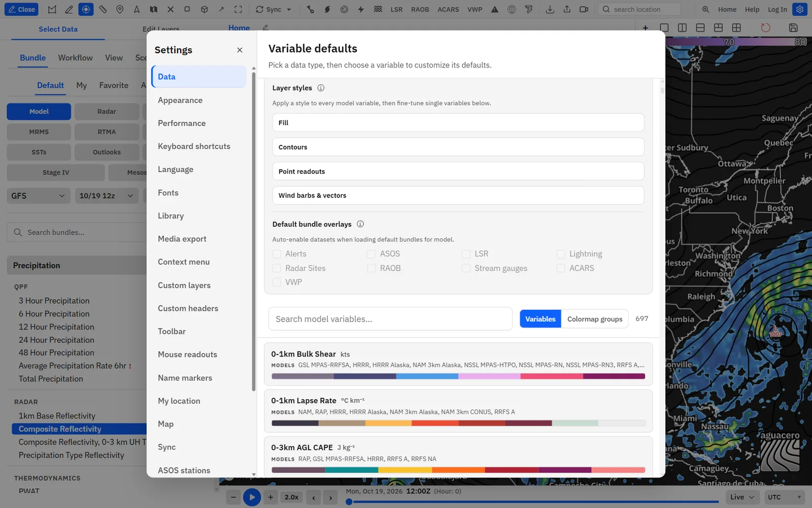Click the tornado icon in toolbar
Screen dimensions: 812x508
coord(529,9)
